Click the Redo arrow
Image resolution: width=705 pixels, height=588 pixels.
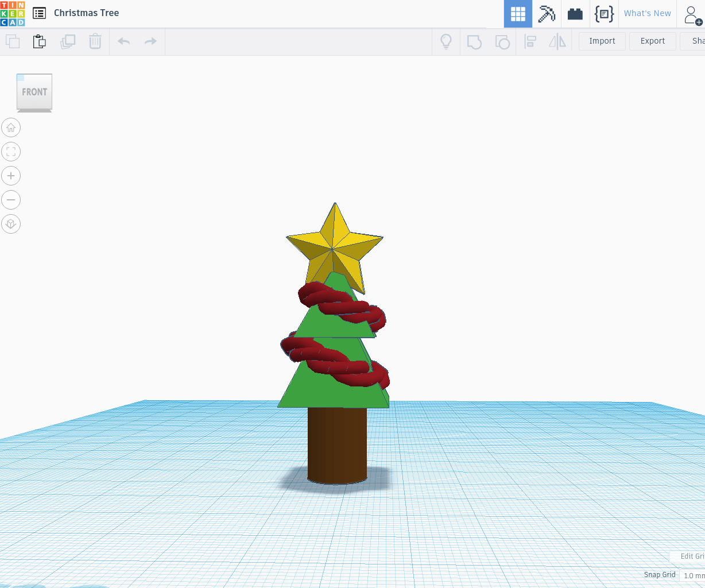point(150,41)
